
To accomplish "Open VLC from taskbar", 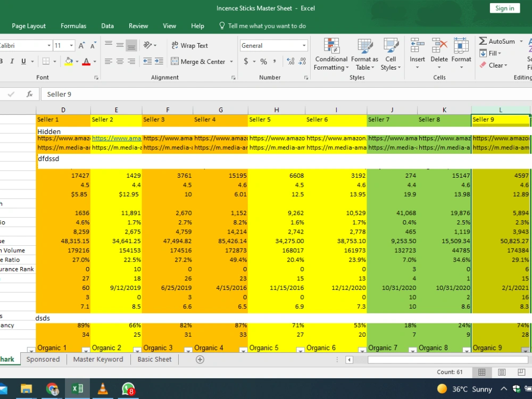I will (103, 389).
